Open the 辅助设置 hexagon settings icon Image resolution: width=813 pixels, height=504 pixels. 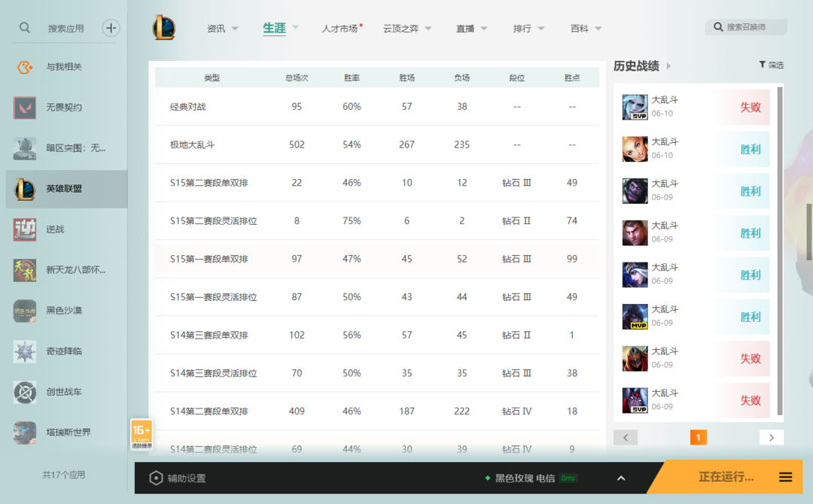156,478
